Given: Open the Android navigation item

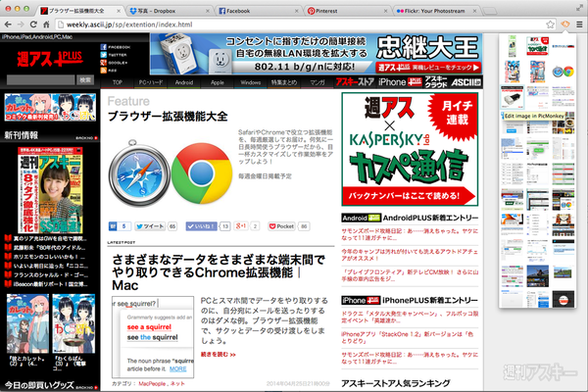Looking at the screenshot, I should tap(184, 82).
